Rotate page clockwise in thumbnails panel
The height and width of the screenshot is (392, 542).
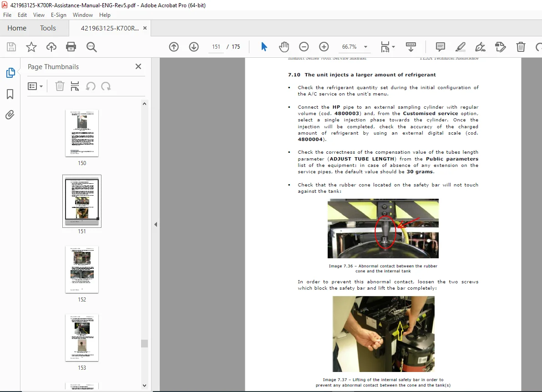click(106, 86)
